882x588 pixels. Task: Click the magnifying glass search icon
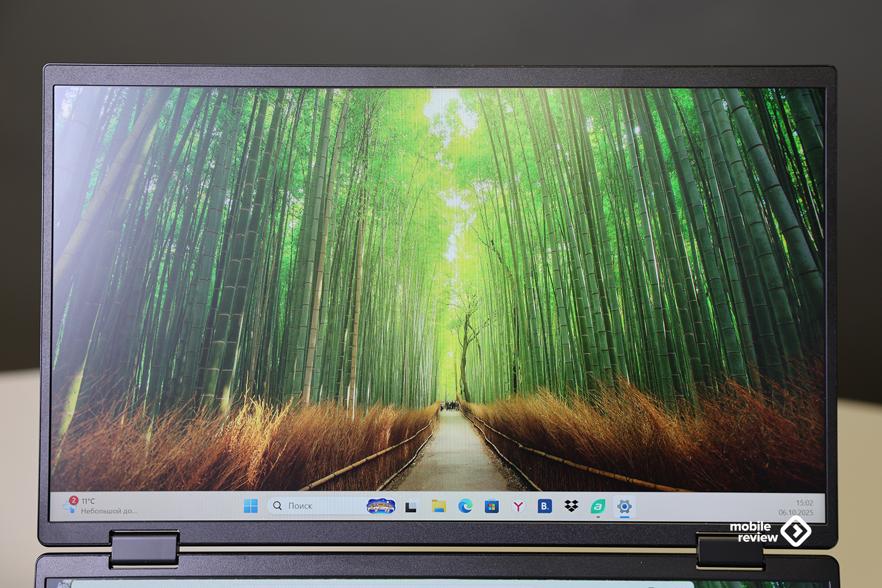point(277,506)
